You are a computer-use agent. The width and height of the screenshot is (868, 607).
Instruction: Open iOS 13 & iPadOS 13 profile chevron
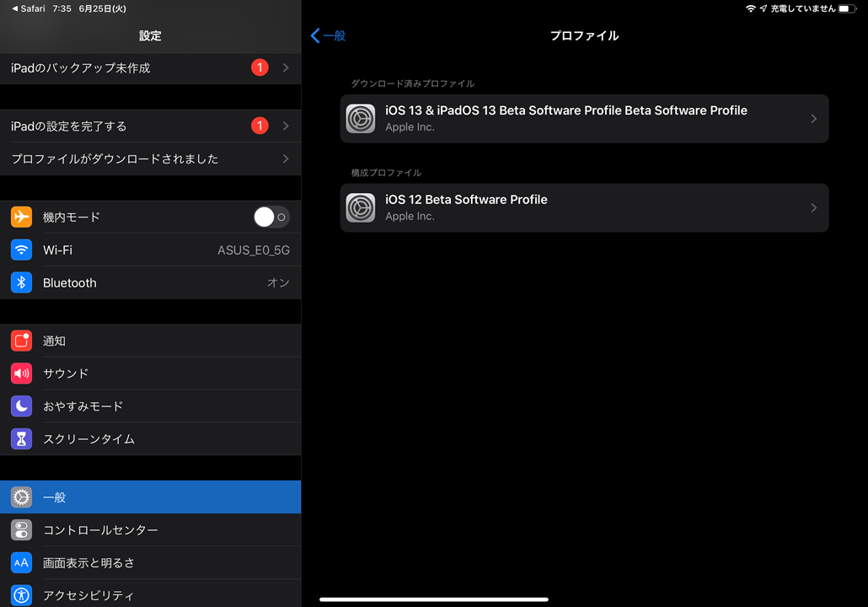[814, 119]
